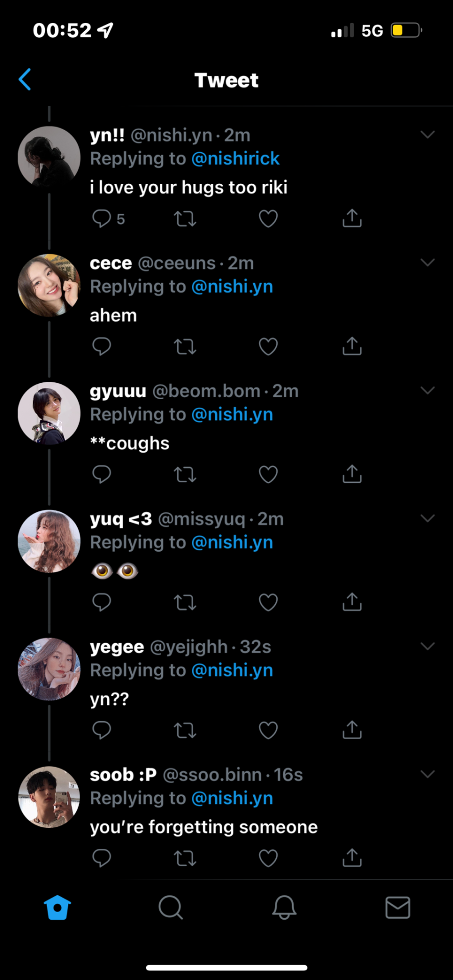Share gyuuu's '**coughs' tweet
The height and width of the screenshot is (980, 453).
coord(352,474)
